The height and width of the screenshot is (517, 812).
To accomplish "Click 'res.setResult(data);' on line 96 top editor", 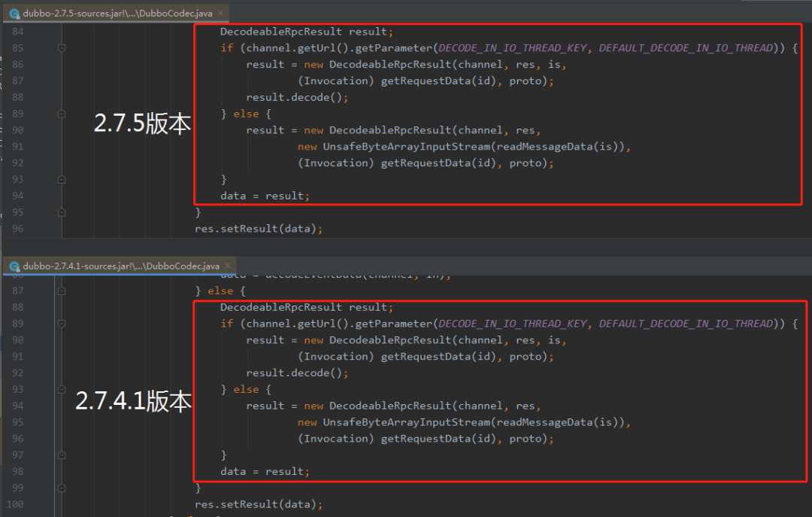I will click(x=259, y=229).
